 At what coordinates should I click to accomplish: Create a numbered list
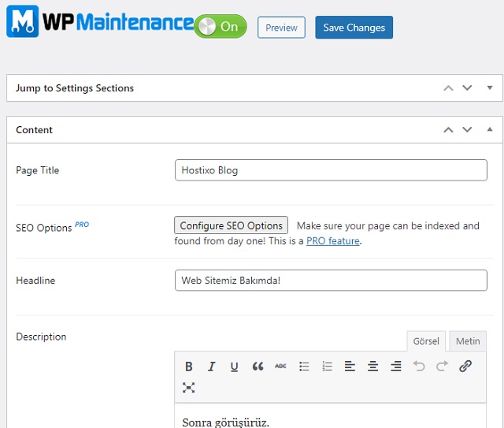pyautogui.click(x=327, y=367)
